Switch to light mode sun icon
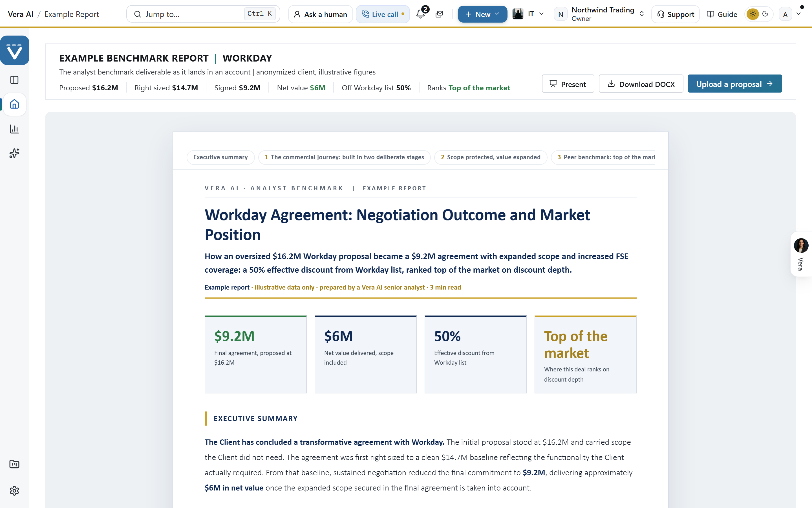This screenshot has width=812, height=508. pos(753,14)
